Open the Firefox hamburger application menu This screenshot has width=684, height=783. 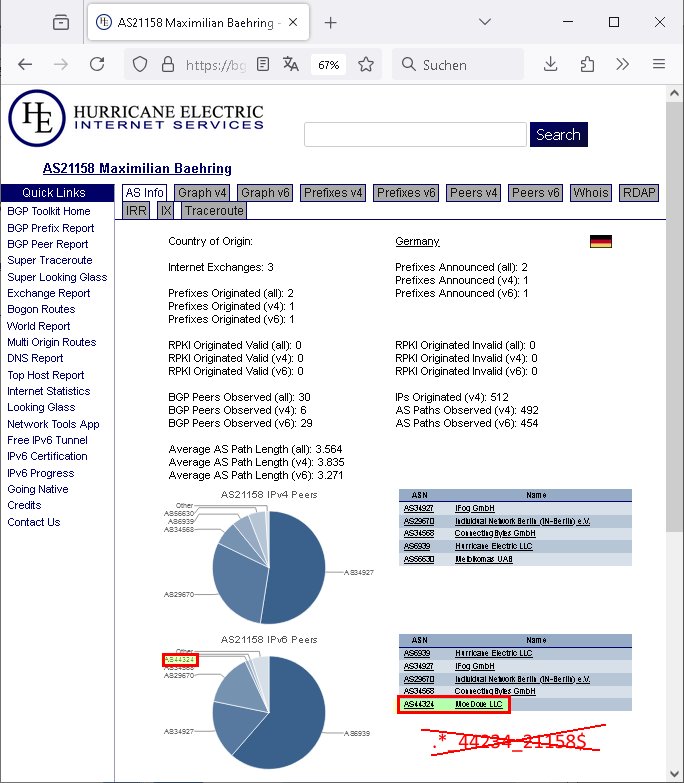point(658,64)
